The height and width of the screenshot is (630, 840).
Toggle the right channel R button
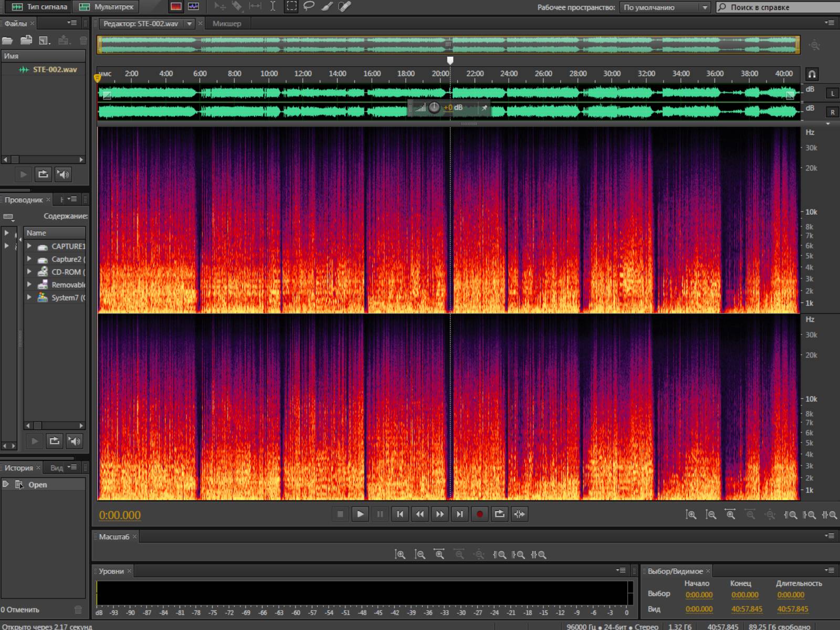coord(832,112)
